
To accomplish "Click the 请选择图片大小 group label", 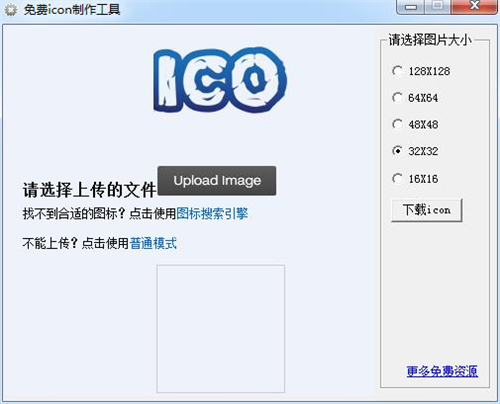I will coord(430,40).
